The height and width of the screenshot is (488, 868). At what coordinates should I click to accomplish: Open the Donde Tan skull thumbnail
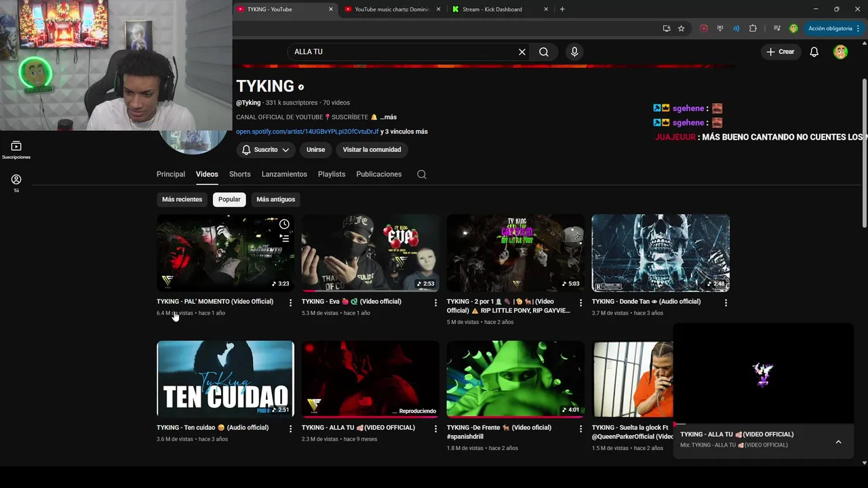[x=660, y=253]
